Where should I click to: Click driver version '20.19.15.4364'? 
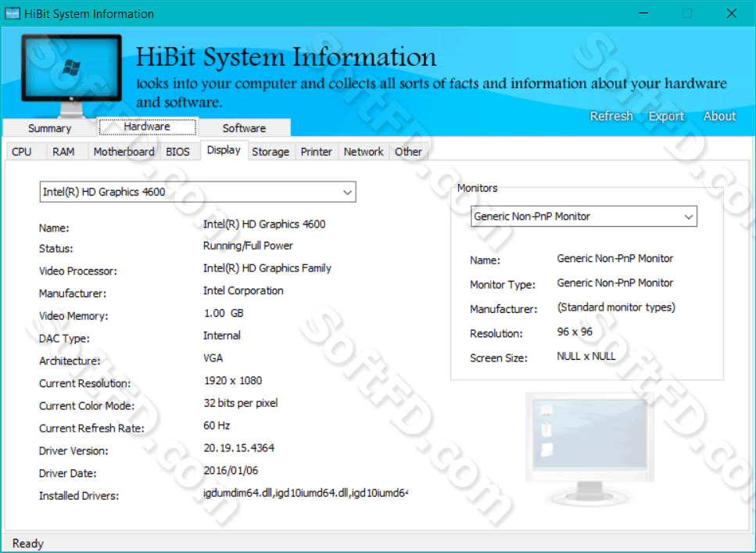coord(238,448)
